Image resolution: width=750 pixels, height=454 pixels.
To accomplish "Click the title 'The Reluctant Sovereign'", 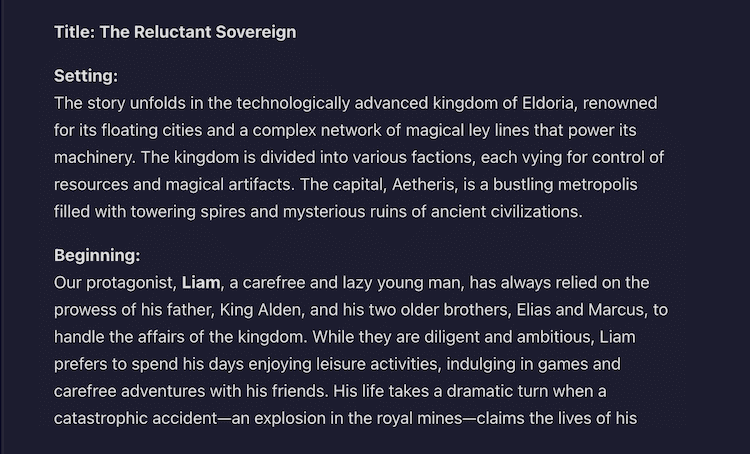I will coord(198,32).
